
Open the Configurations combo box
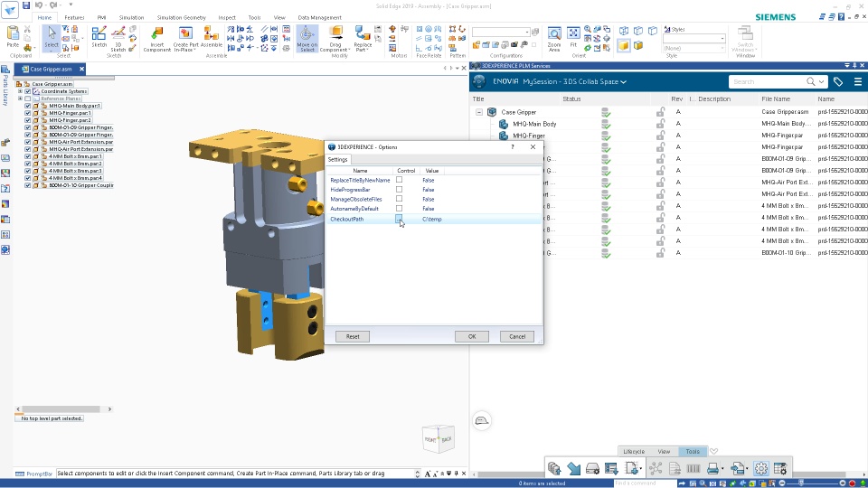click(501, 32)
